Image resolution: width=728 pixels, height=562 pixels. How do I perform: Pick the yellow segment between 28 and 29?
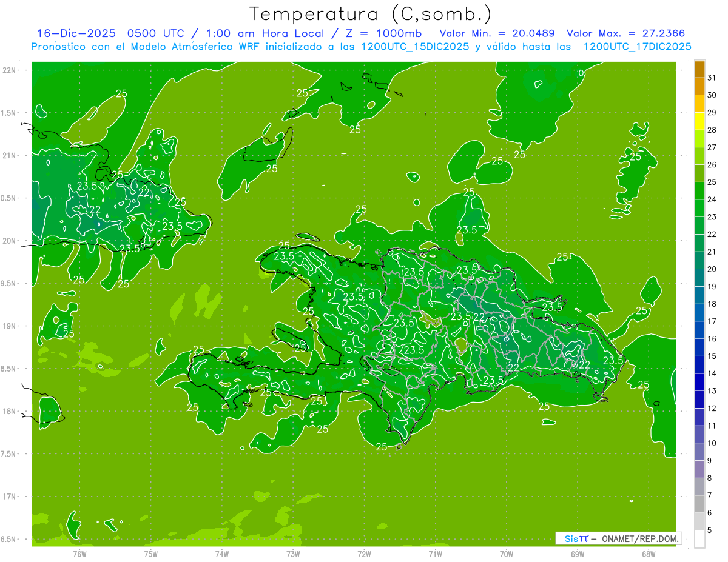tap(699, 121)
